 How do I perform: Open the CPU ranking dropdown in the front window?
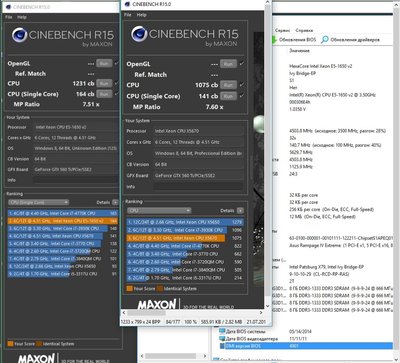[159, 211]
